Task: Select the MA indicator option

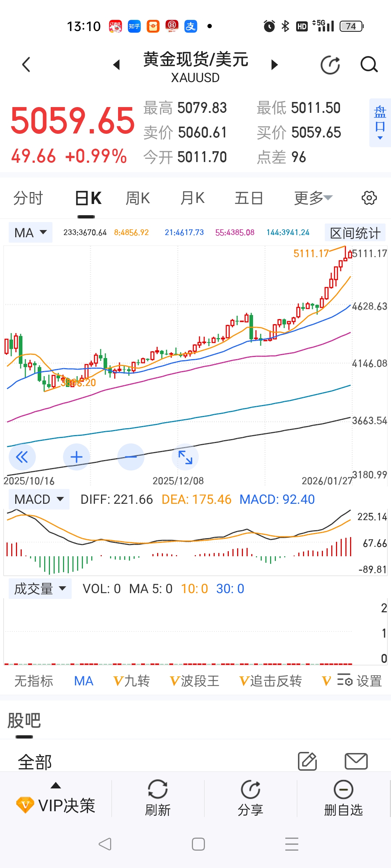Action: pyautogui.click(x=84, y=681)
